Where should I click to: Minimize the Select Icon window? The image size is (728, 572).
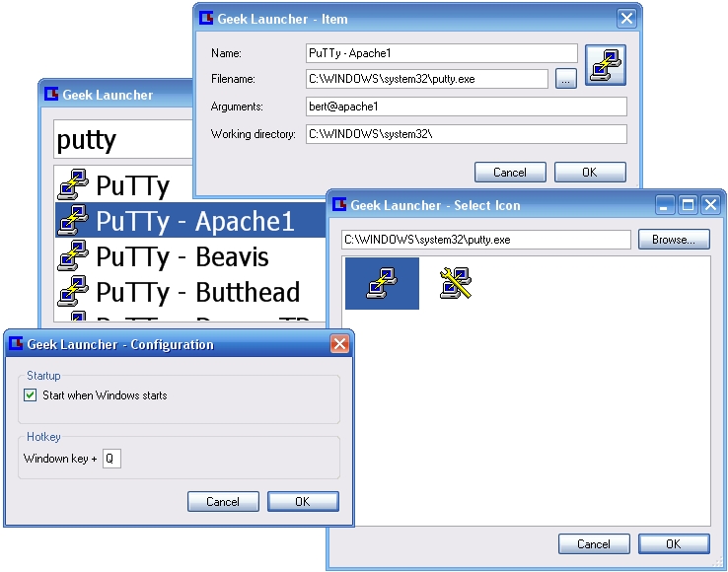665,204
